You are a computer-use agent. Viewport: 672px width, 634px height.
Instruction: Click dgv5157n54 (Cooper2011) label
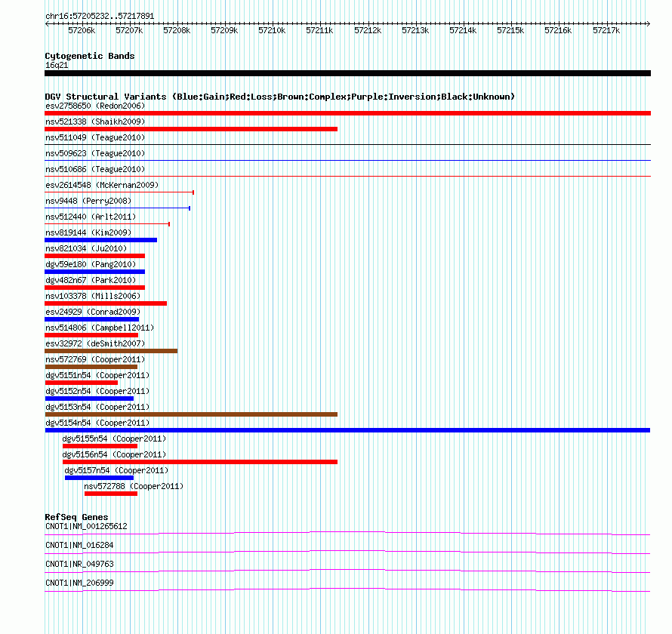116,470
